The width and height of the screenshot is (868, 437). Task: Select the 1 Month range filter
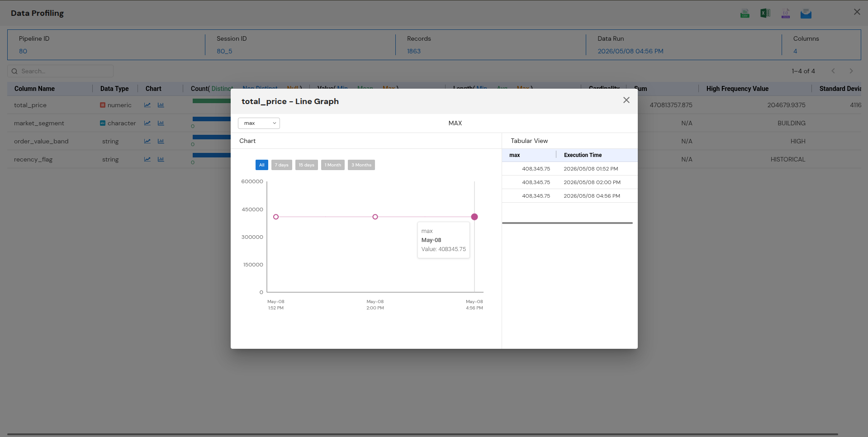(x=332, y=165)
